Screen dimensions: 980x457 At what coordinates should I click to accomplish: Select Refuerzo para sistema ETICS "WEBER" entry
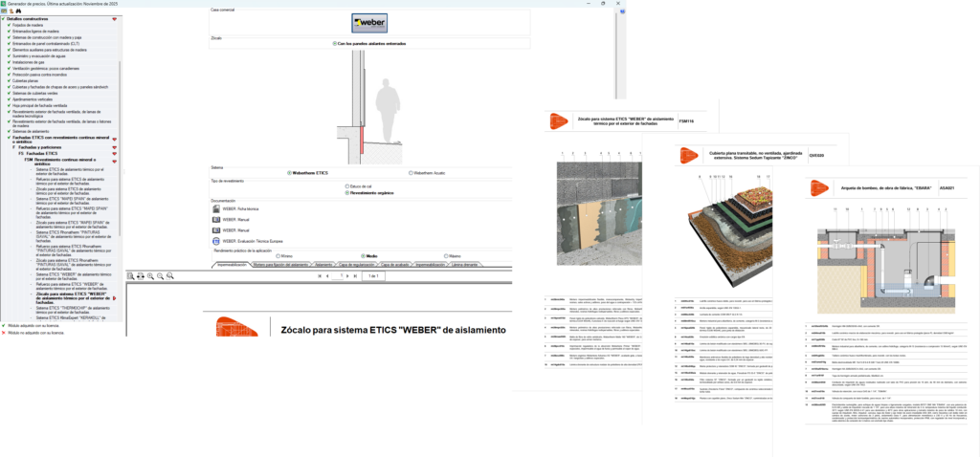(71, 286)
